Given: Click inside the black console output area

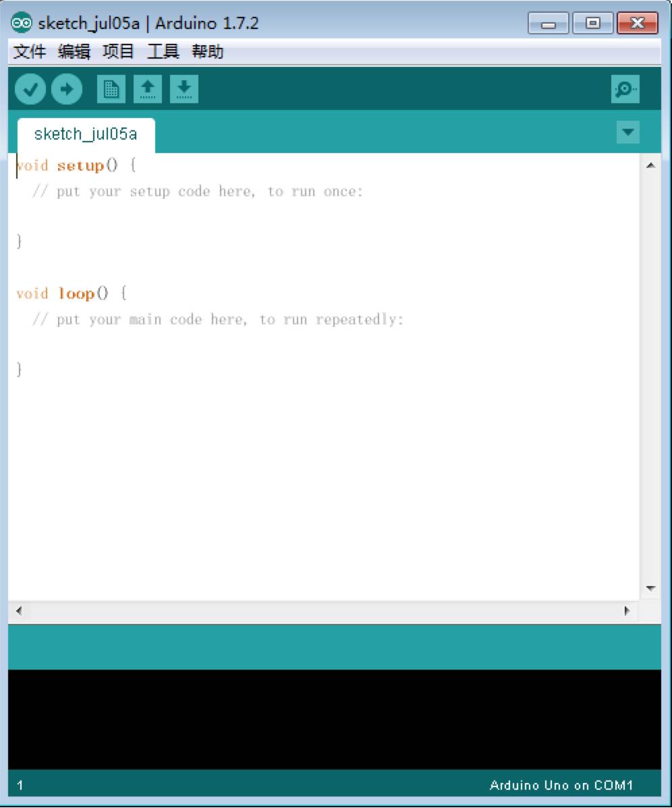Looking at the screenshot, I should coord(335,720).
